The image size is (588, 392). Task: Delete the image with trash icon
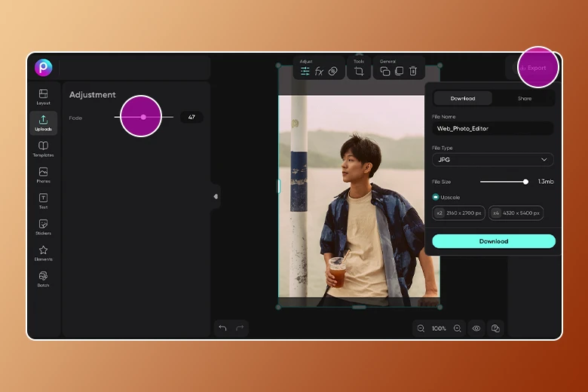click(x=413, y=72)
